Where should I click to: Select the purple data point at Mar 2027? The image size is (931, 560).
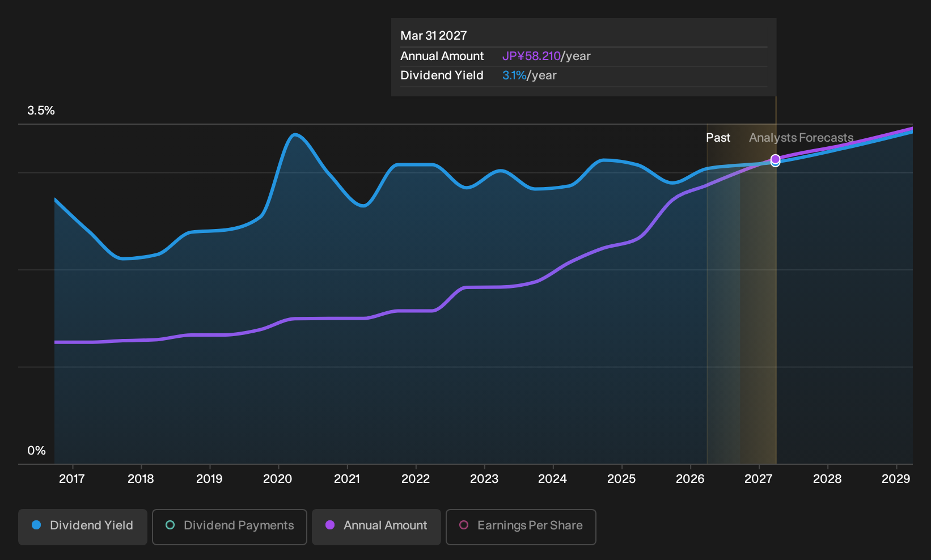pos(776,159)
